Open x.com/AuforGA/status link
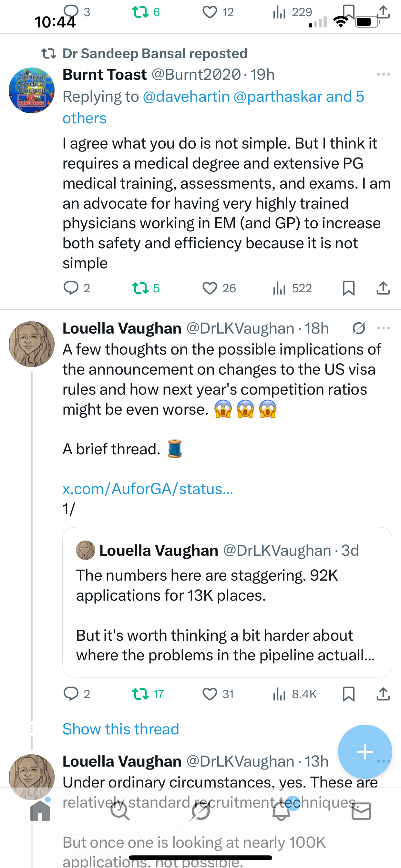Image resolution: width=401 pixels, height=868 pixels. tap(148, 489)
